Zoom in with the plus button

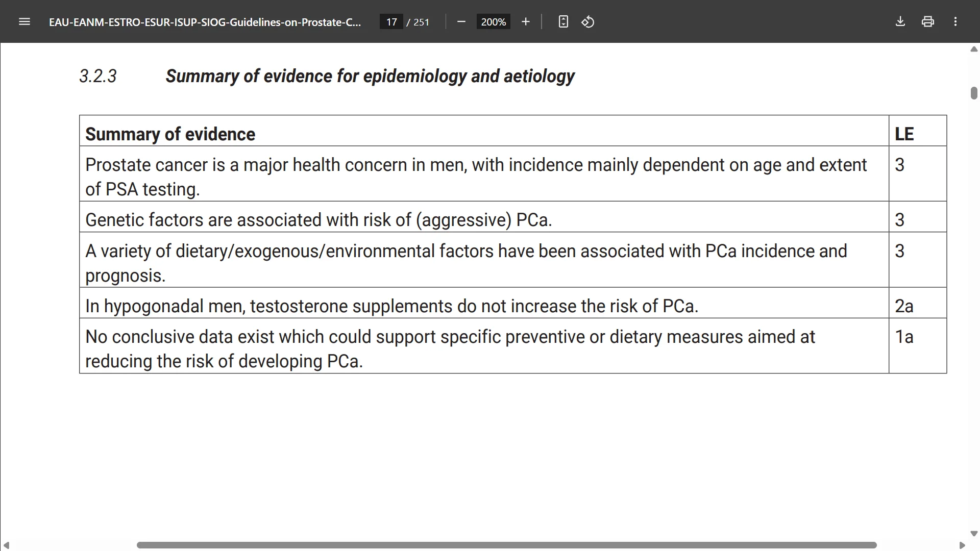tap(526, 21)
